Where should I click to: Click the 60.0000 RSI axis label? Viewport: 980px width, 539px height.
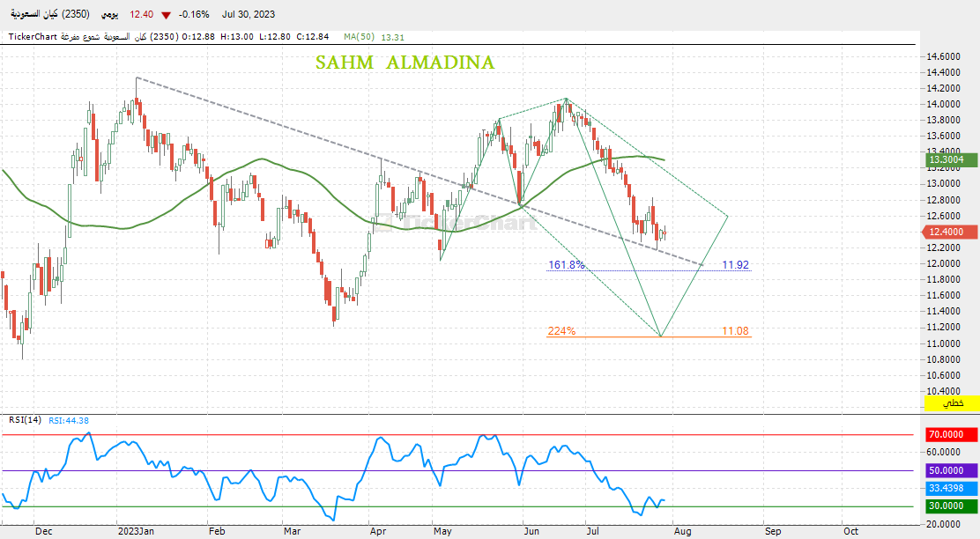[945, 452]
